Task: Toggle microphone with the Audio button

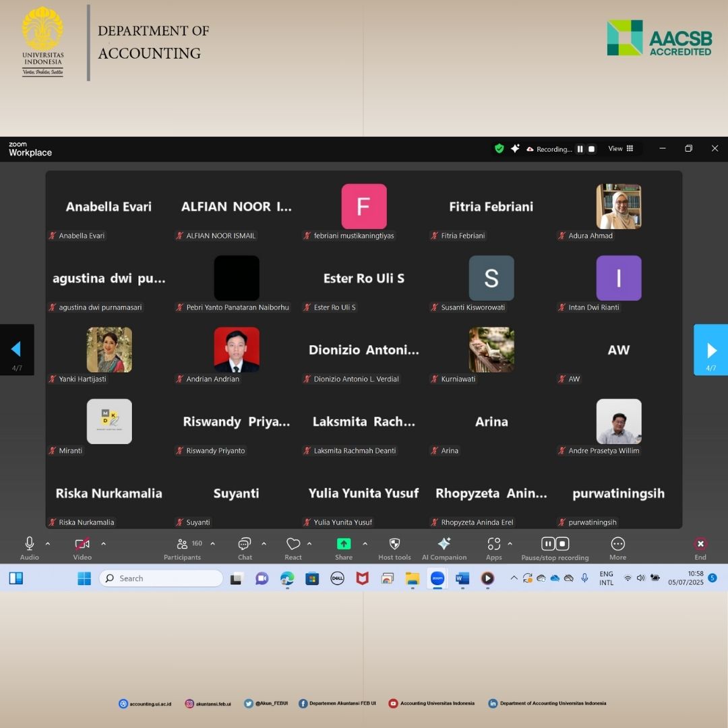Action: point(30,544)
